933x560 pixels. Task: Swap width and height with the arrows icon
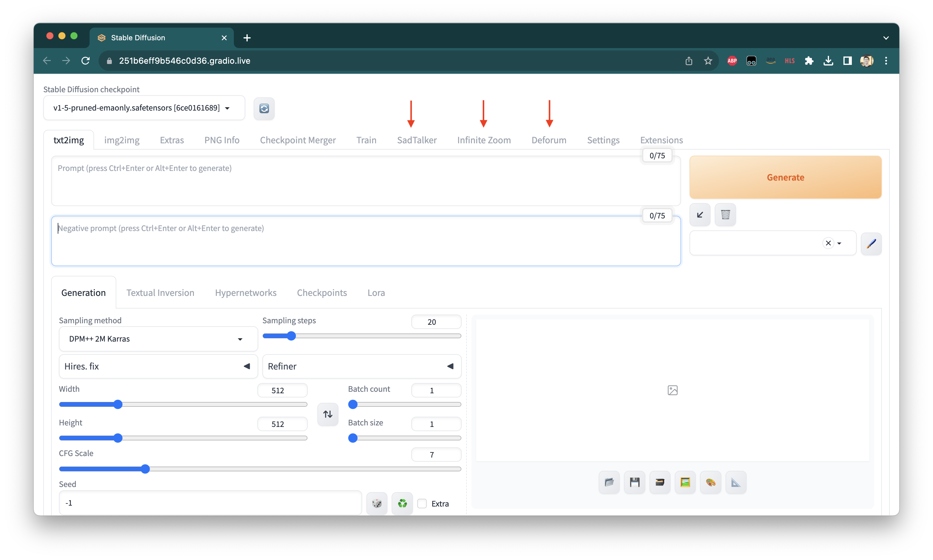328,414
